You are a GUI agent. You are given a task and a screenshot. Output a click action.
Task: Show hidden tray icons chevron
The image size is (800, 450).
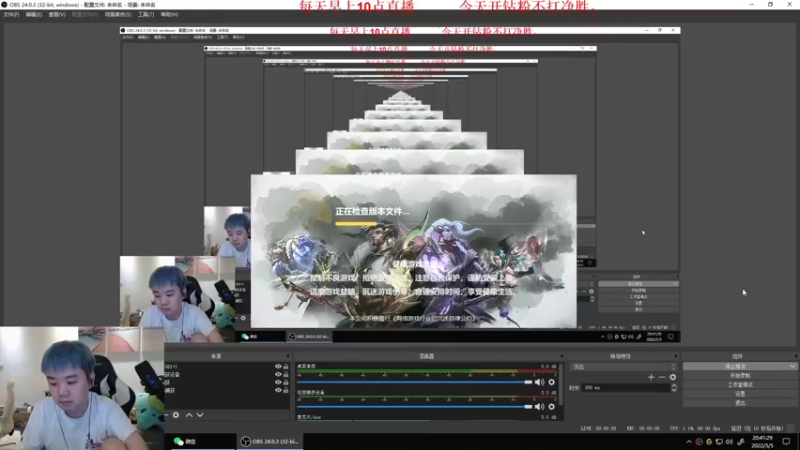pos(689,442)
